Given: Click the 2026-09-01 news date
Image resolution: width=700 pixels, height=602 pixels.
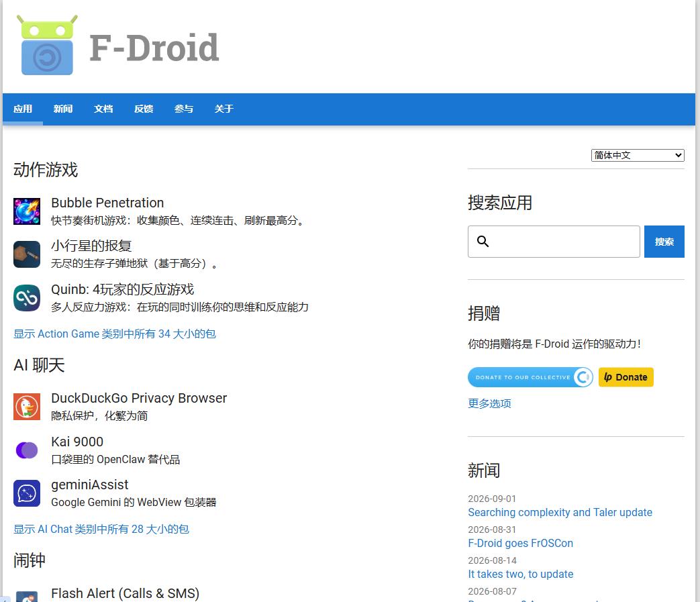Looking at the screenshot, I should pyautogui.click(x=492, y=499).
